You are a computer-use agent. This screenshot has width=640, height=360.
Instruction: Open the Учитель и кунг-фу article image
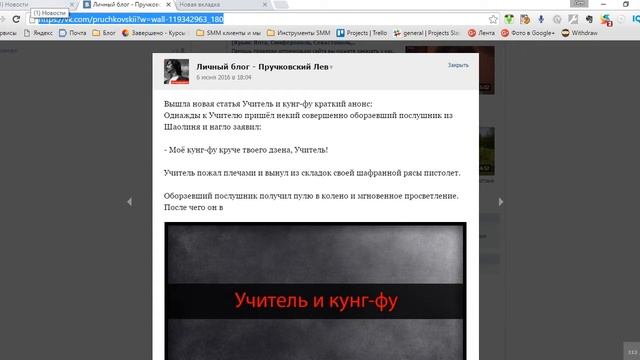pyautogui.click(x=315, y=291)
